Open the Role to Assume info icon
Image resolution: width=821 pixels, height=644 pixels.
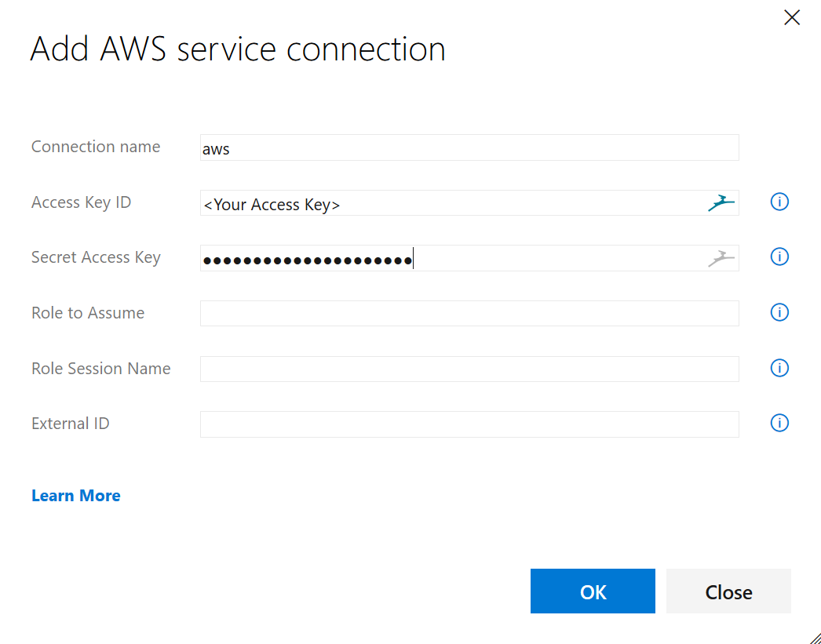tap(779, 312)
